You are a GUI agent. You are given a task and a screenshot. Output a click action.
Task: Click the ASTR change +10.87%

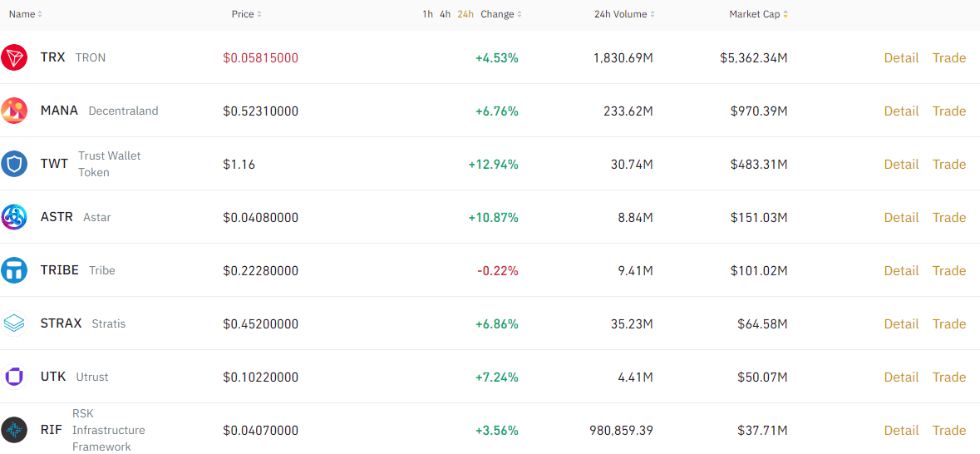click(493, 217)
